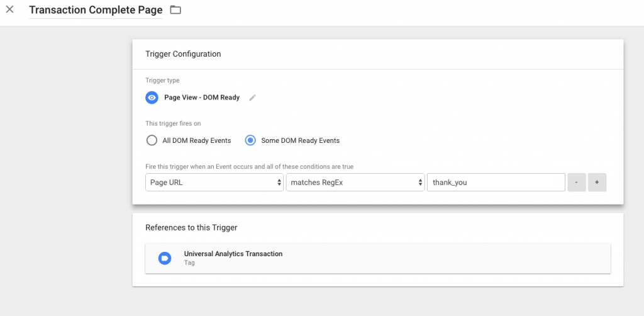This screenshot has height=316, width=644.
Task: Select the Some DOM Ready Events radio
Action: pyautogui.click(x=250, y=140)
